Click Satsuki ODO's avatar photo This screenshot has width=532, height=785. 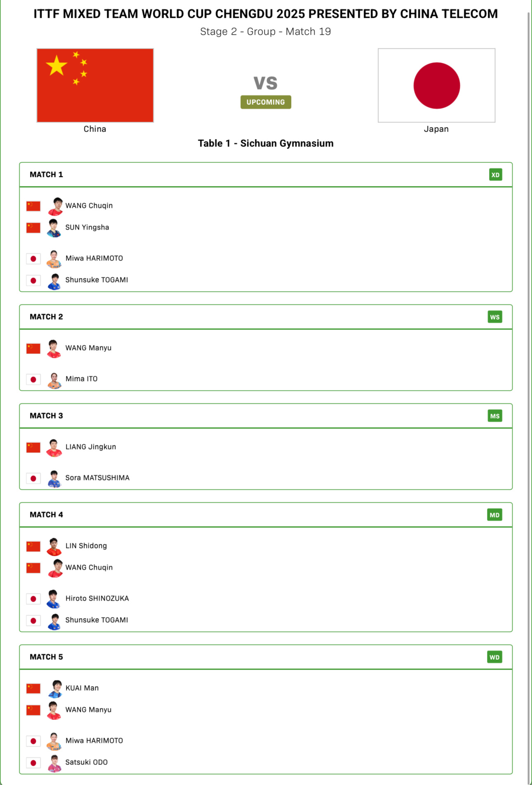tap(54, 763)
